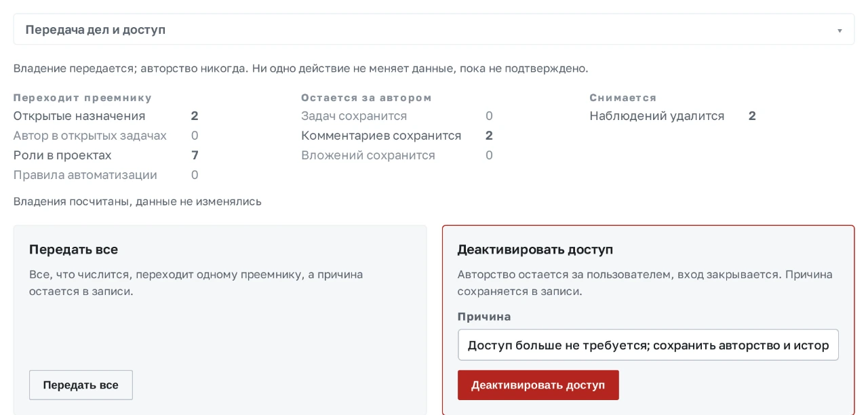Select the Задач сохранится label
Image resolution: width=868 pixels, height=415 pixels.
(354, 116)
